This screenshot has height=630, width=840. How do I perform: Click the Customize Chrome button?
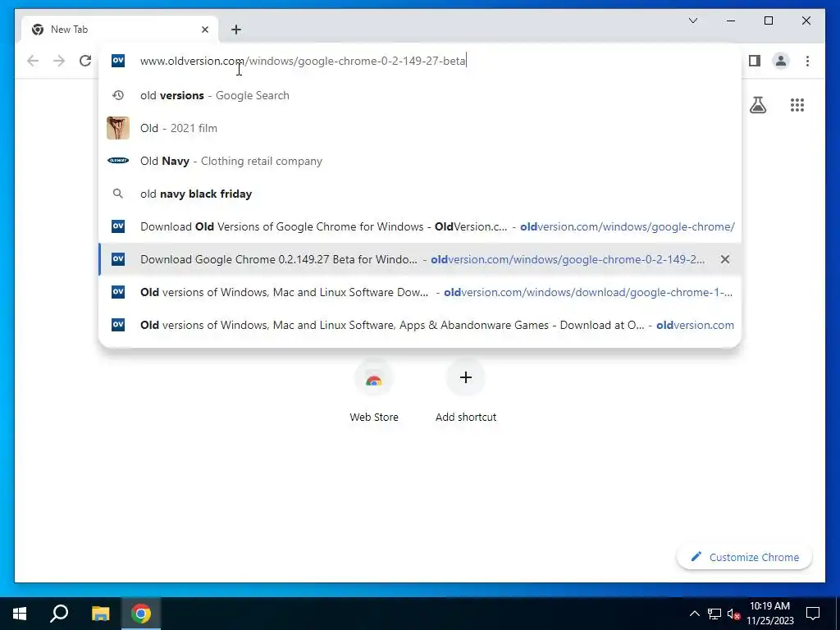(x=744, y=557)
